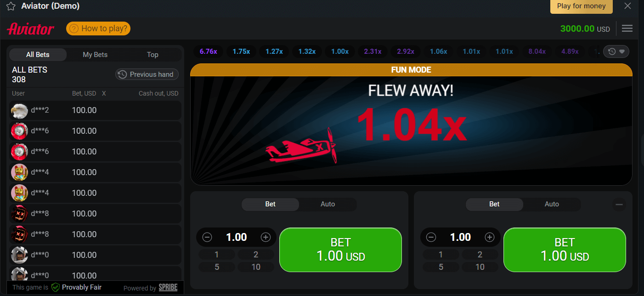Expand the round history dropdown

click(x=616, y=51)
